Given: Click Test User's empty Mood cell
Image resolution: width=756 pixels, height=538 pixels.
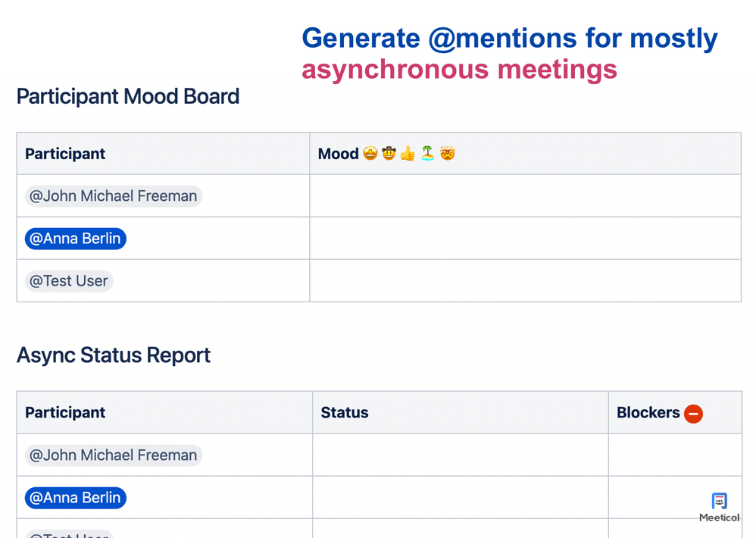Looking at the screenshot, I should click(524, 281).
